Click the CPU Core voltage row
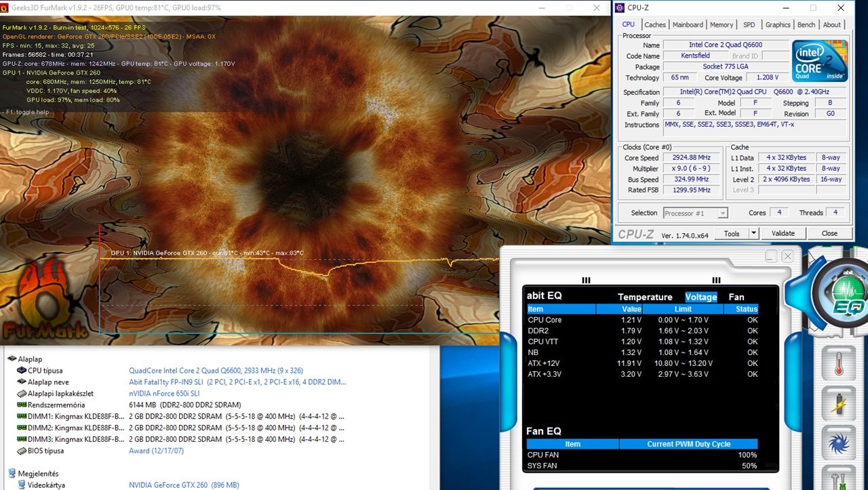The image size is (868, 490). coord(642,320)
